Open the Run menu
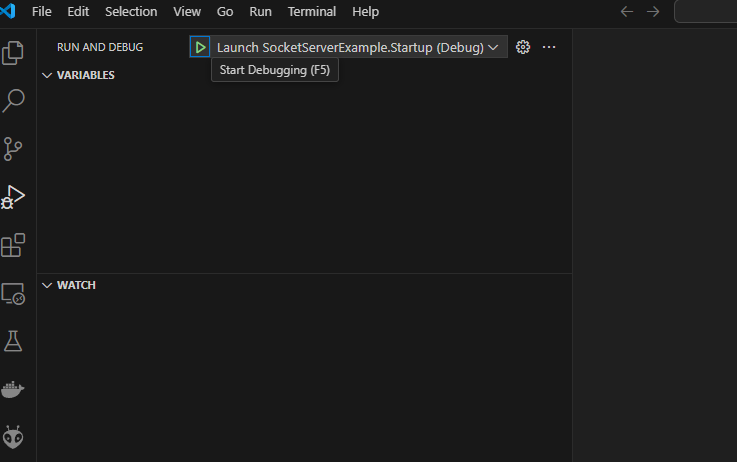 [260, 11]
